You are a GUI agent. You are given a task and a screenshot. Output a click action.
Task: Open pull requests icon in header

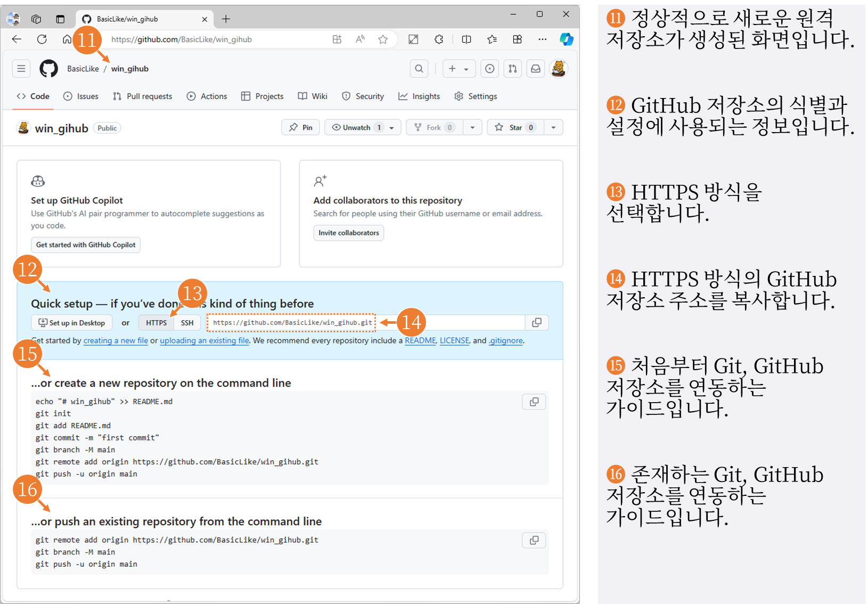[513, 69]
